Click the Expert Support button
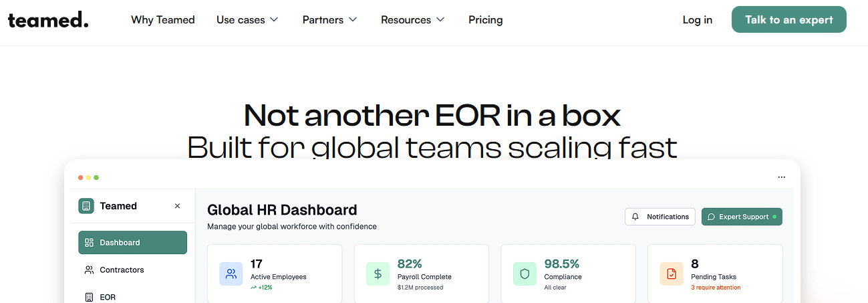The width and height of the screenshot is (868, 303). [742, 217]
